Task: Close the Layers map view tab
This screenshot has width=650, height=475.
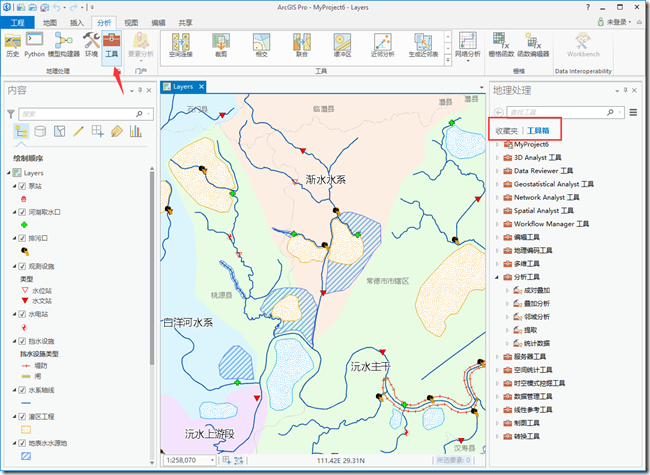Action: tap(201, 87)
